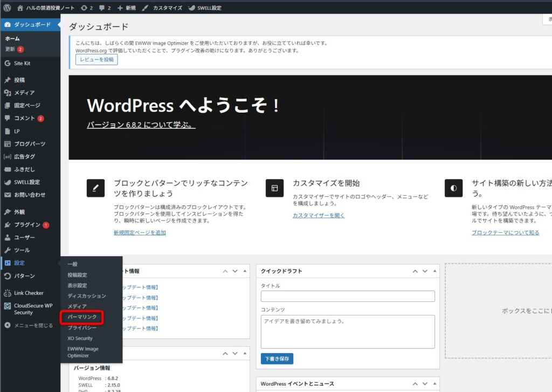
Task: Open SWELL設定 in the top admin bar
Action: click(204, 8)
